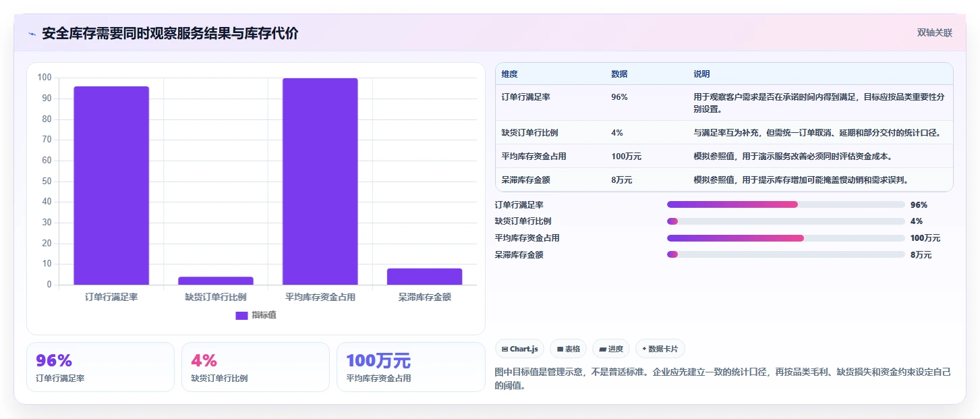Click the description starting 用于观察客户需求

click(x=820, y=103)
